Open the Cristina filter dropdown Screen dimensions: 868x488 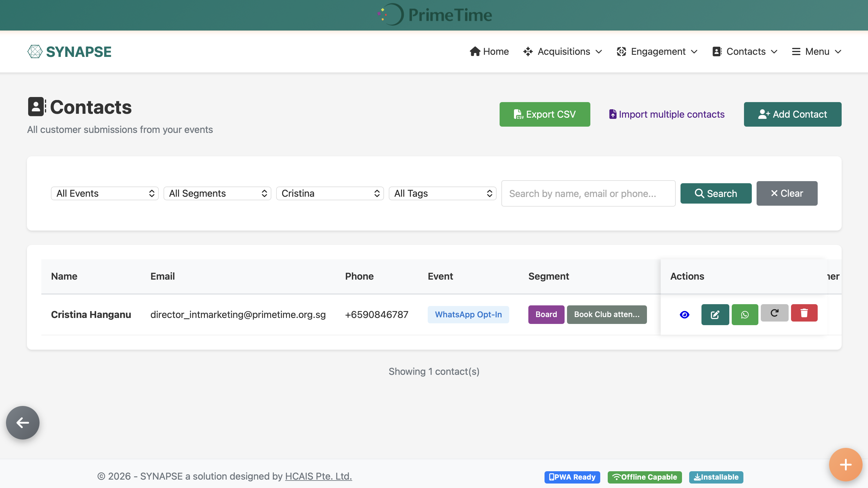click(x=330, y=193)
